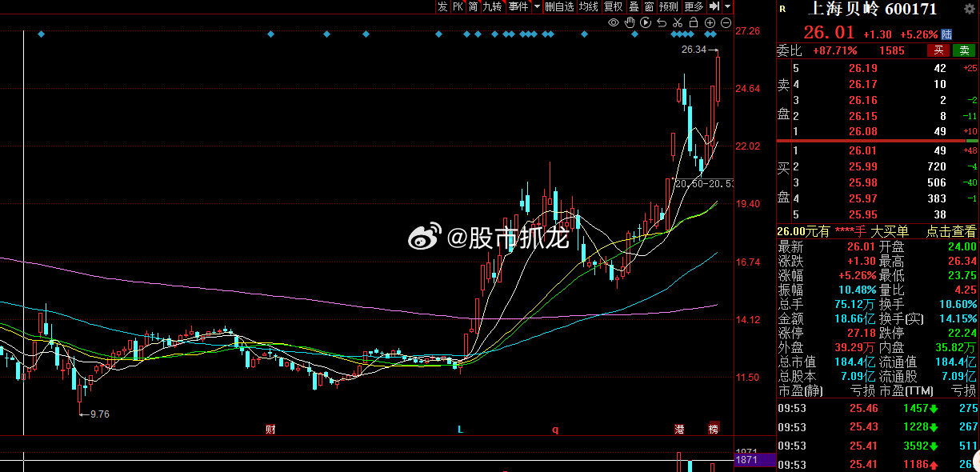The width and height of the screenshot is (980, 472).
Task: Select the hand pan tool
Action: click(630, 22)
